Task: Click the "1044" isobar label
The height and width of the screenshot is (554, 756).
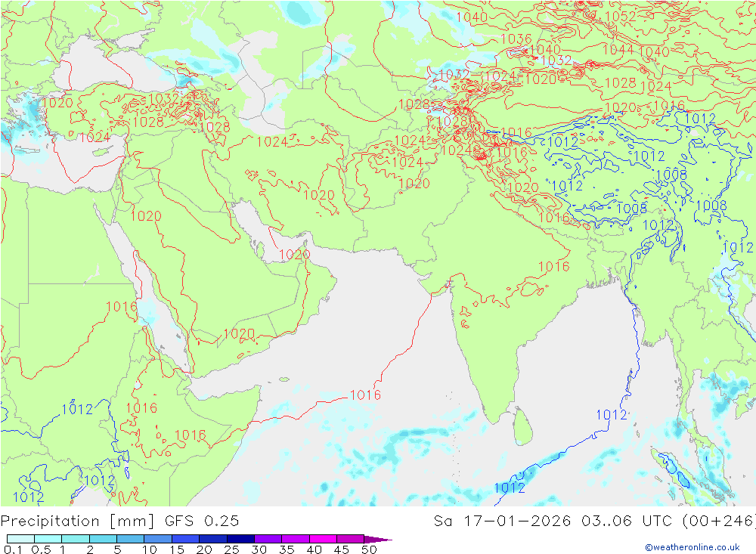Action: point(618,50)
